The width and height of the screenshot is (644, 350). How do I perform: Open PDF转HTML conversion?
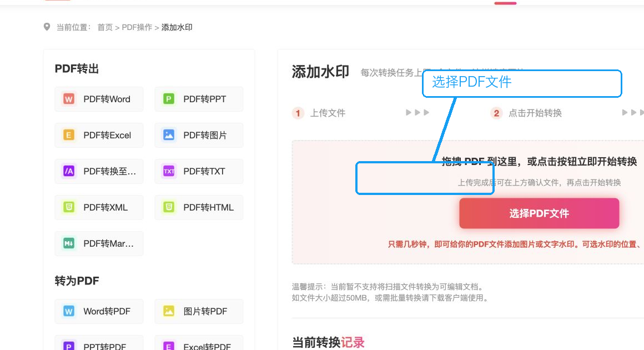tap(199, 207)
